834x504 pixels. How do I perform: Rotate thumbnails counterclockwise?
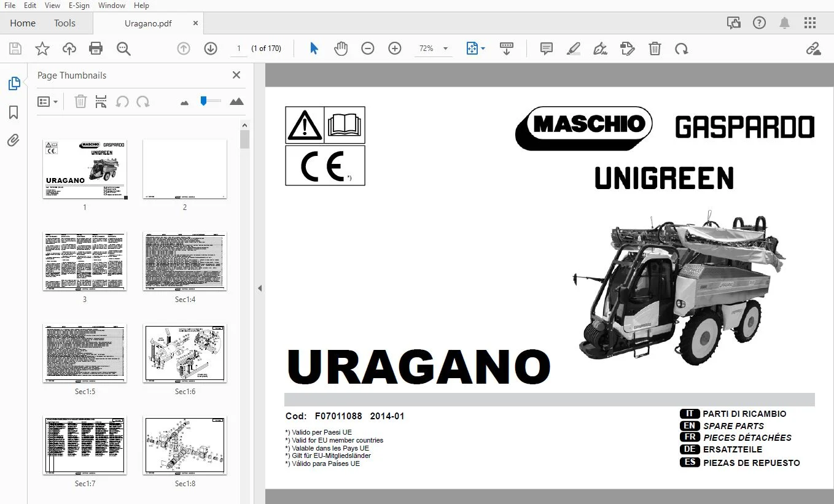click(x=122, y=102)
